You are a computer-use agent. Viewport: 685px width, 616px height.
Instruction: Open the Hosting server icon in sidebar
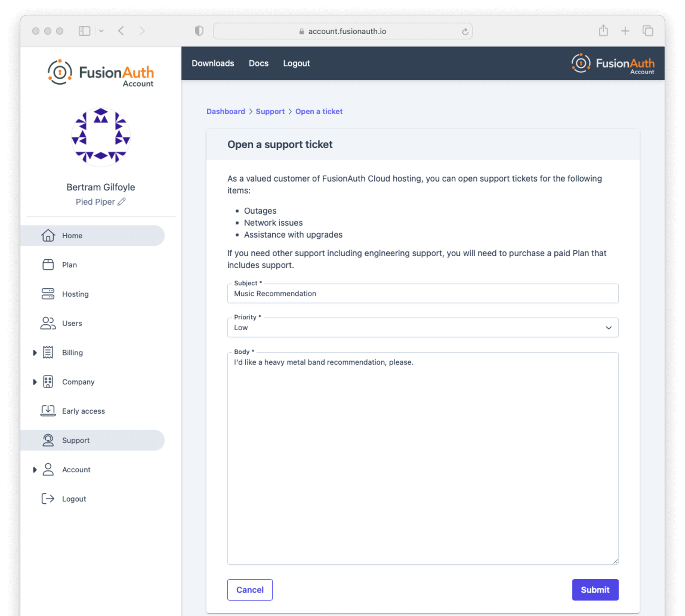click(48, 294)
